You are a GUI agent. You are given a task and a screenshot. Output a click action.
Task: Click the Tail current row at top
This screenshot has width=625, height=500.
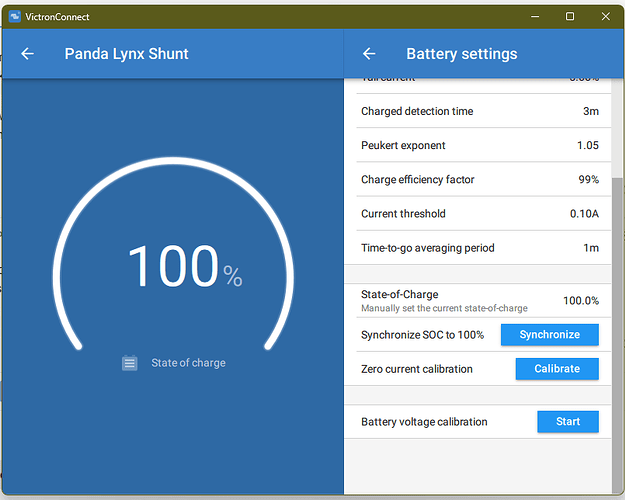coord(480,80)
